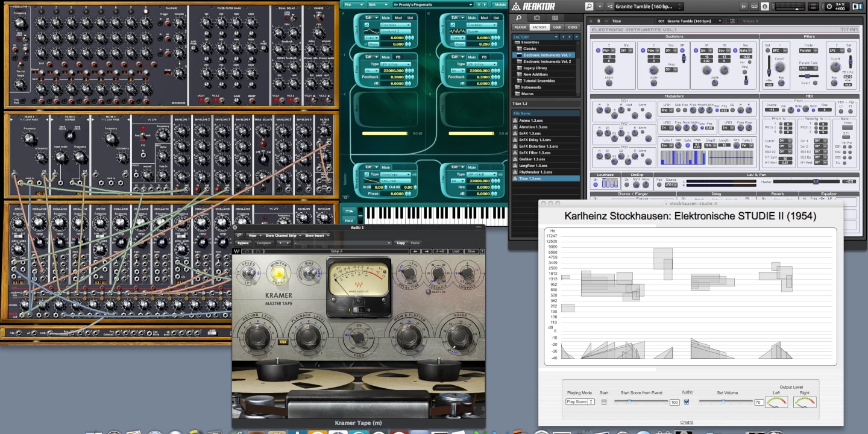Open the Playing Mode Play Score dropdown
The width and height of the screenshot is (868, 434).
tap(580, 402)
